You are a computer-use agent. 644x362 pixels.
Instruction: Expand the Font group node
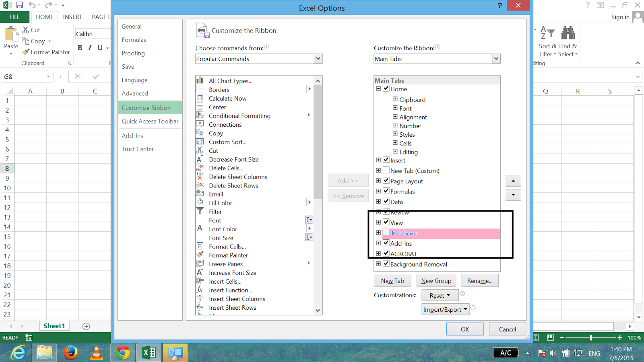pyautogui.click(x=395, y=108)
